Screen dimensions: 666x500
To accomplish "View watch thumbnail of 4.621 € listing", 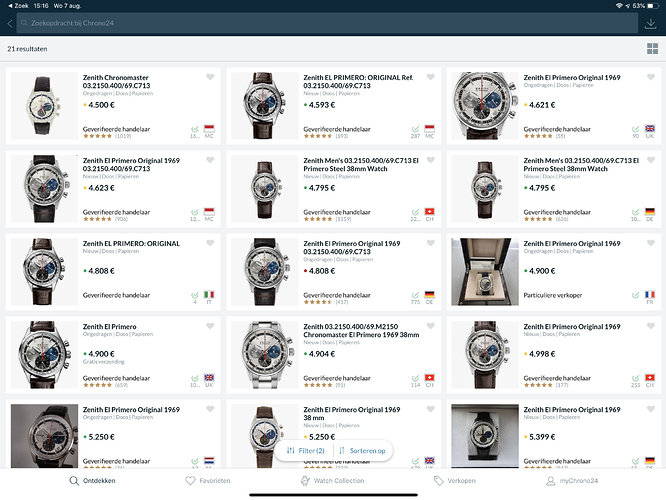I will (485, 106).
